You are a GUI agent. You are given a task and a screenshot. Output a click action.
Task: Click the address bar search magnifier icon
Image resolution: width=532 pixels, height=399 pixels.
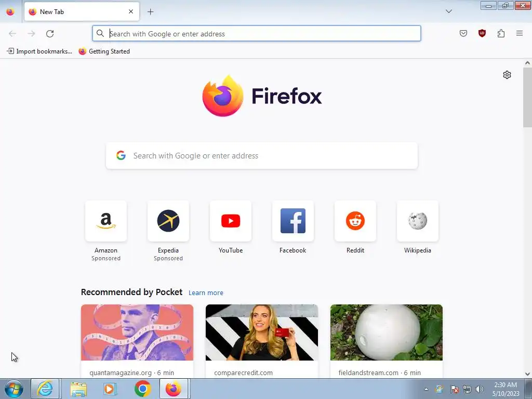tap(100, 33)
